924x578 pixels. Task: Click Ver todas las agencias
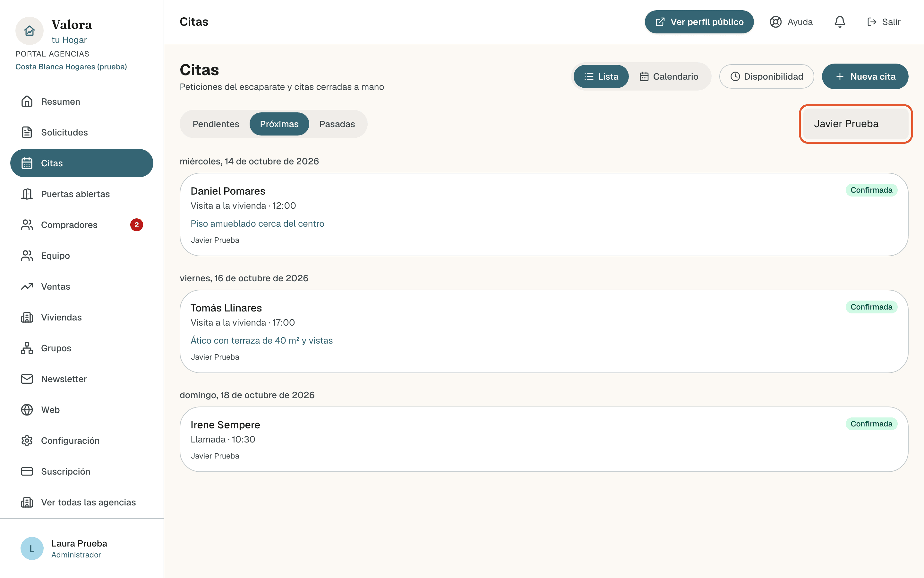(82, 502)
